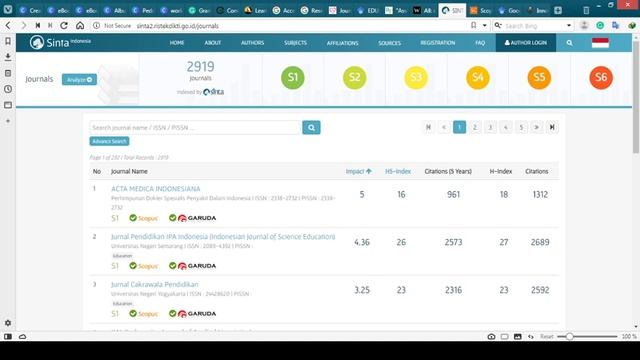640x360 pixels.
Task: Open bookmark dropdown arrow in address bar
Action: click(484, 25)
